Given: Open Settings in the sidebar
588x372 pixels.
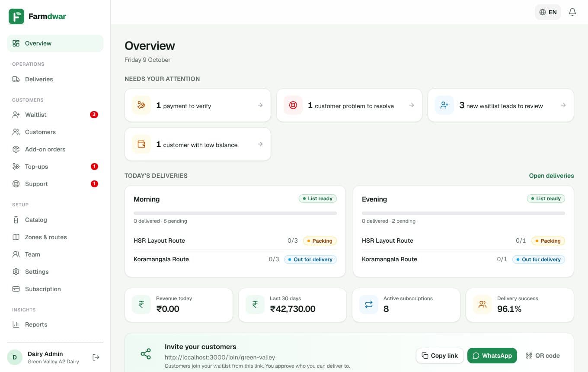Looking at the screenshot, I should [x=55, y=272].
